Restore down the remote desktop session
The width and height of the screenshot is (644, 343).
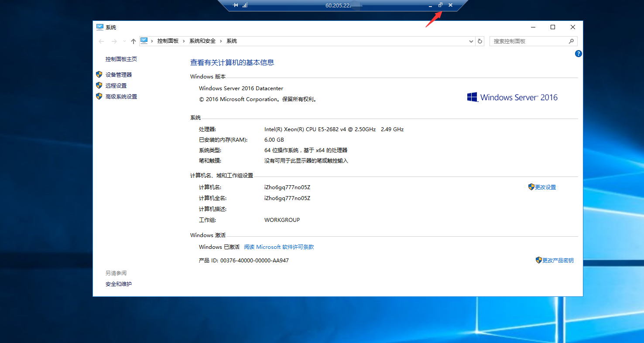pos(440,5)
